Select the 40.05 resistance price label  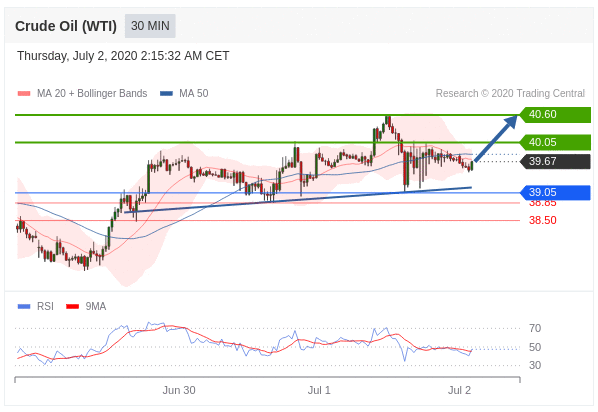click(556, 142)
